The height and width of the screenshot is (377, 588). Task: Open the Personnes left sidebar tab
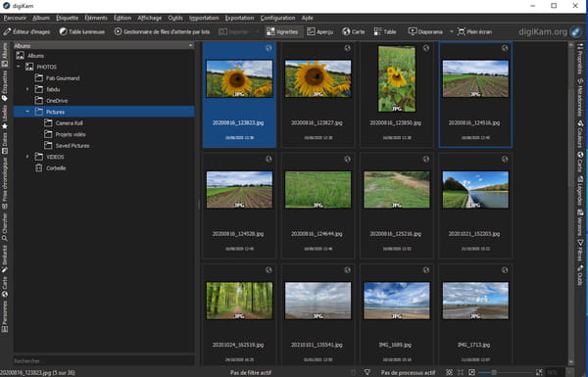5,316
